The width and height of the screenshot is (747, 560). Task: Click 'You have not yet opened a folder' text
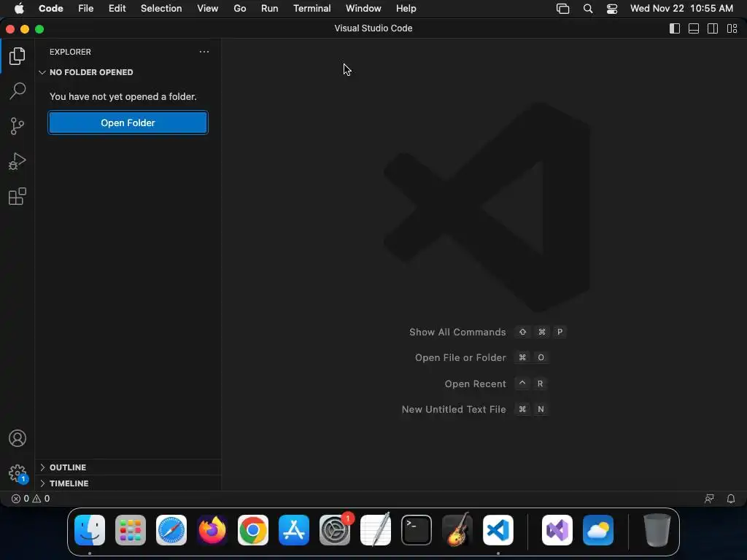(123, 97)
